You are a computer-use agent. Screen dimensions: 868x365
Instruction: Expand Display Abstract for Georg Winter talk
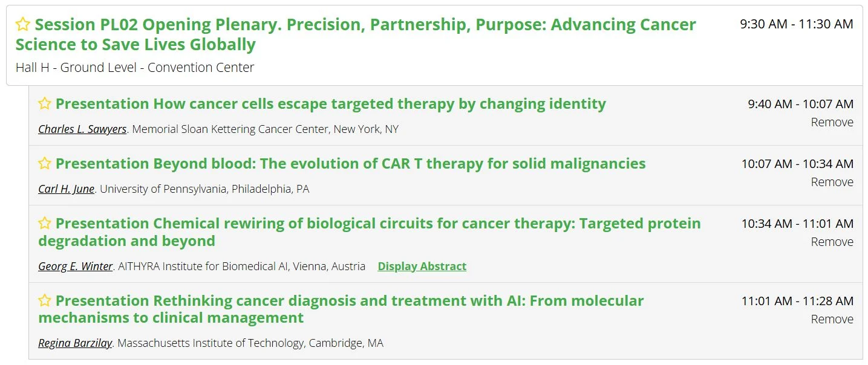pos(422,266)
